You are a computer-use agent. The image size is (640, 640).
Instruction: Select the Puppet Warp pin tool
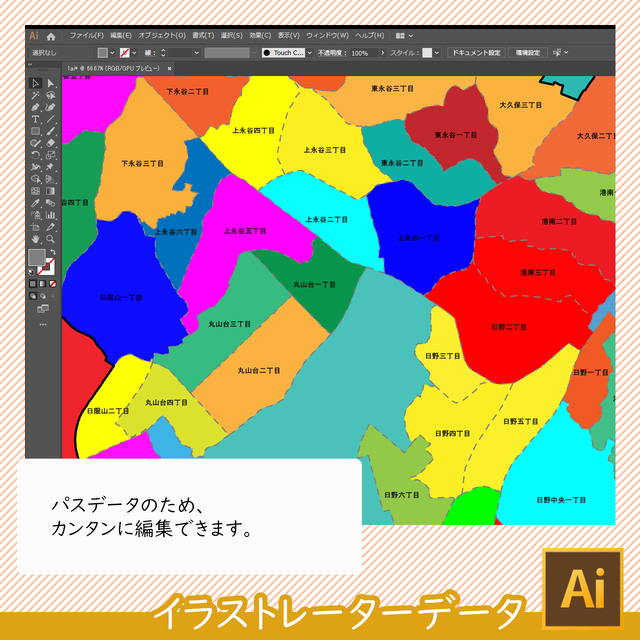click(x=51, y=167)
